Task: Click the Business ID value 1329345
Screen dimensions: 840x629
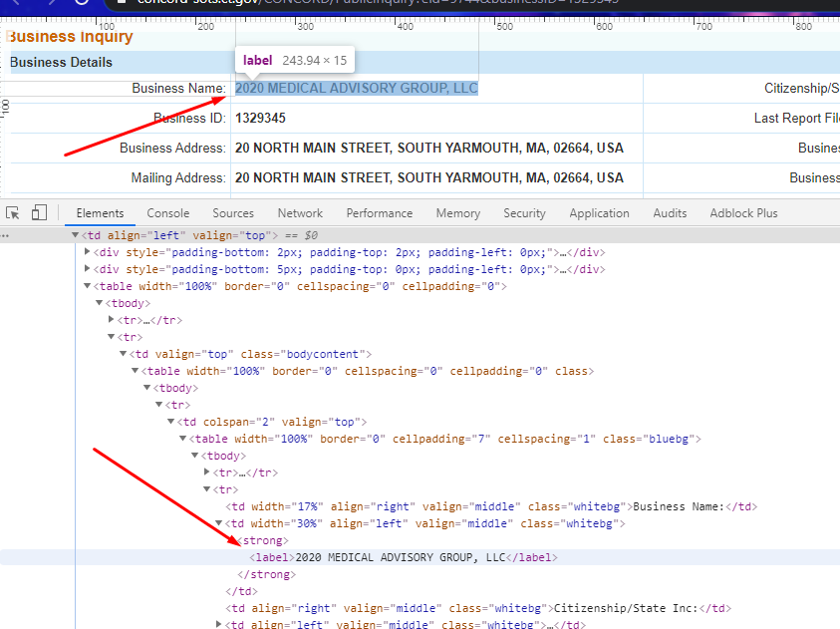Action: coord(260,118)
